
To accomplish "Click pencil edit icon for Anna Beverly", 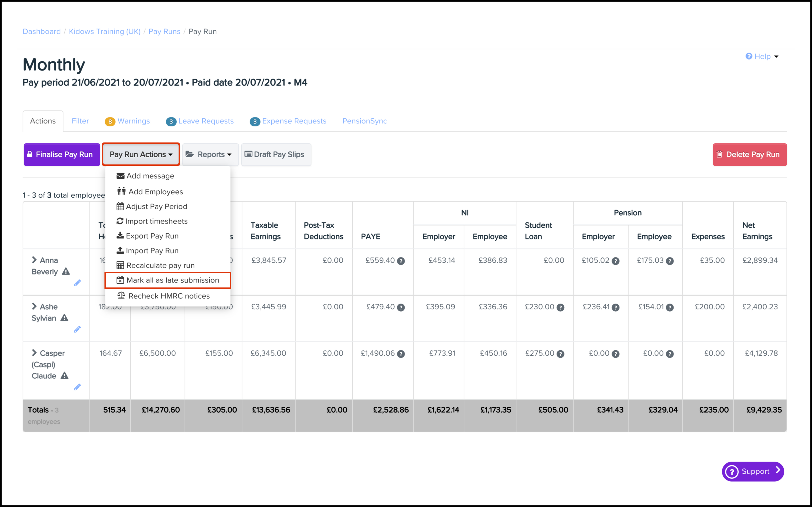I will [77, 283].
